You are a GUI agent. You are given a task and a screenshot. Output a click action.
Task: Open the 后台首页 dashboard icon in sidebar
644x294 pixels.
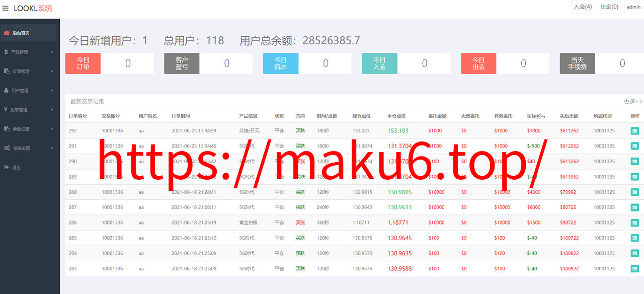[x=7, y=33]
